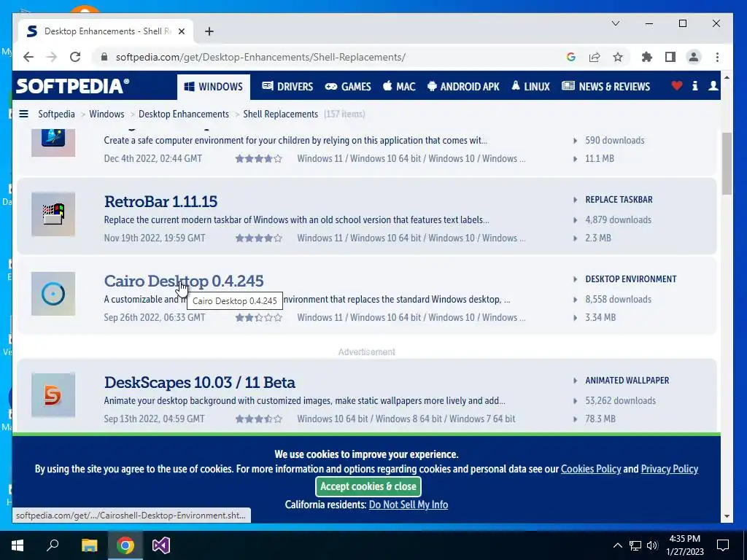Open the Windows Start menu

[18, 545]
